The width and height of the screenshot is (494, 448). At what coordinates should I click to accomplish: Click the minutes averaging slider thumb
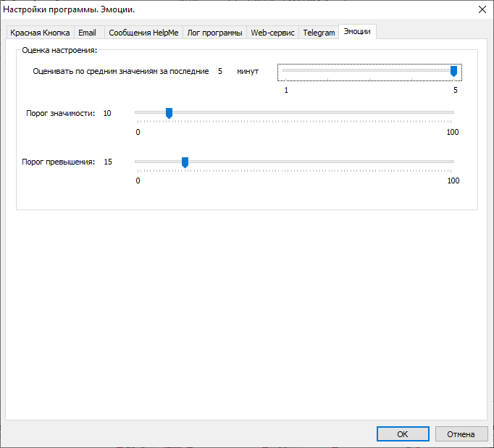point(453,71)
